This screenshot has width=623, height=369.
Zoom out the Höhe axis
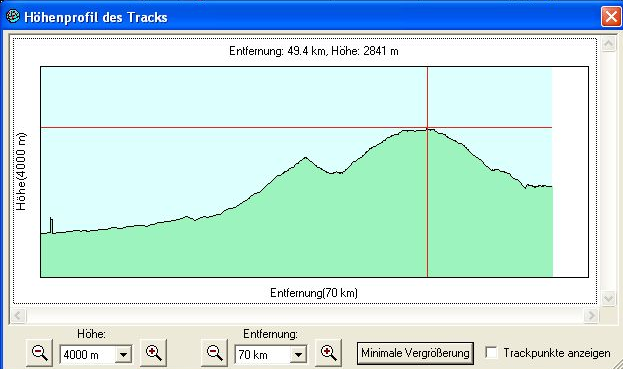pyautogui.click(x=39, y=353)
